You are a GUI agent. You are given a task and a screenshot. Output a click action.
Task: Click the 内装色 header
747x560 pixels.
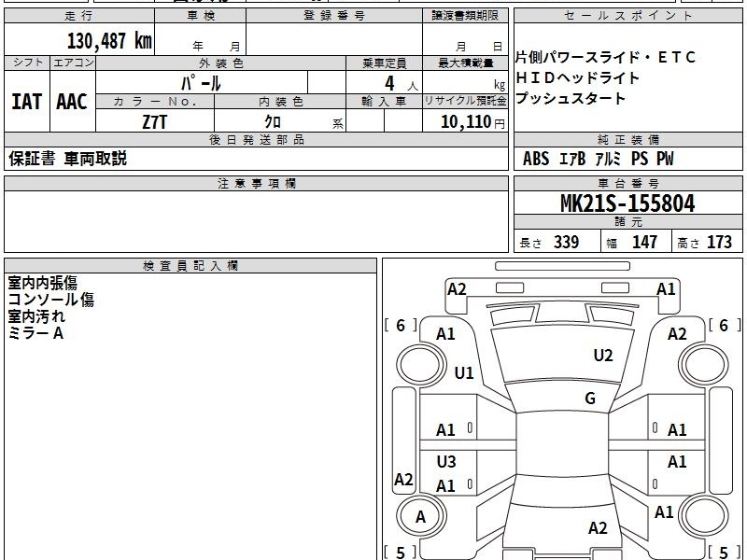280,102
